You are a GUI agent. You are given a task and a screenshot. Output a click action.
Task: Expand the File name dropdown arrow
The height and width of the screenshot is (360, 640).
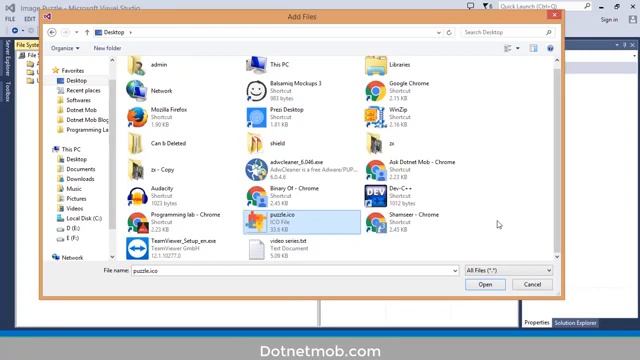click(x=455, y=271)
